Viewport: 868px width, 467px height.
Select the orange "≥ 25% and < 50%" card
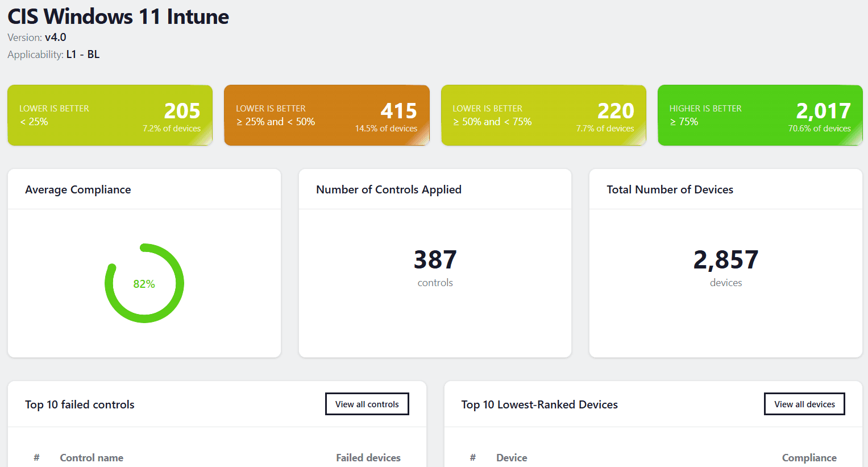coord(327,115)
